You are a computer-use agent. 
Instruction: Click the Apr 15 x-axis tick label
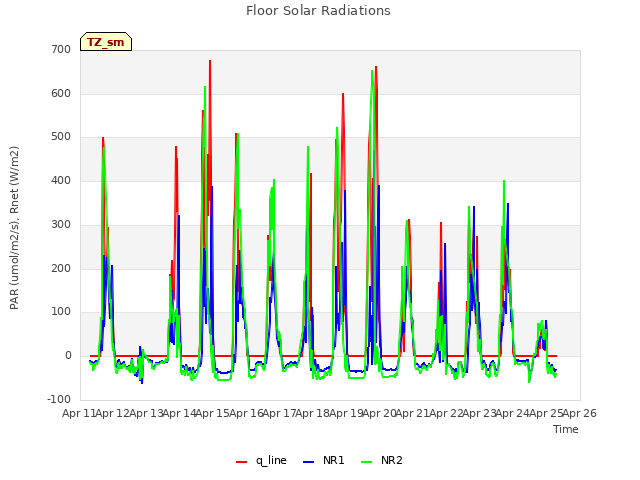(212, 413)
